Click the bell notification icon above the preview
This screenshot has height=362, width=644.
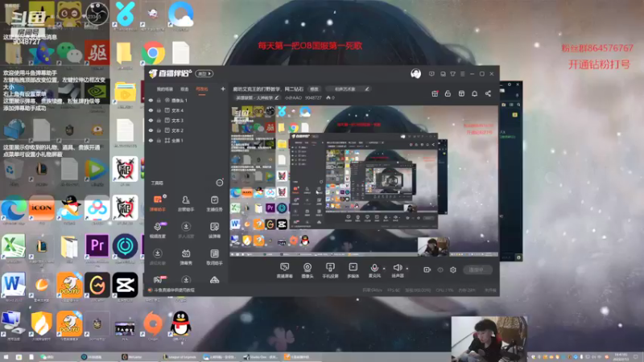click(474, 93)
